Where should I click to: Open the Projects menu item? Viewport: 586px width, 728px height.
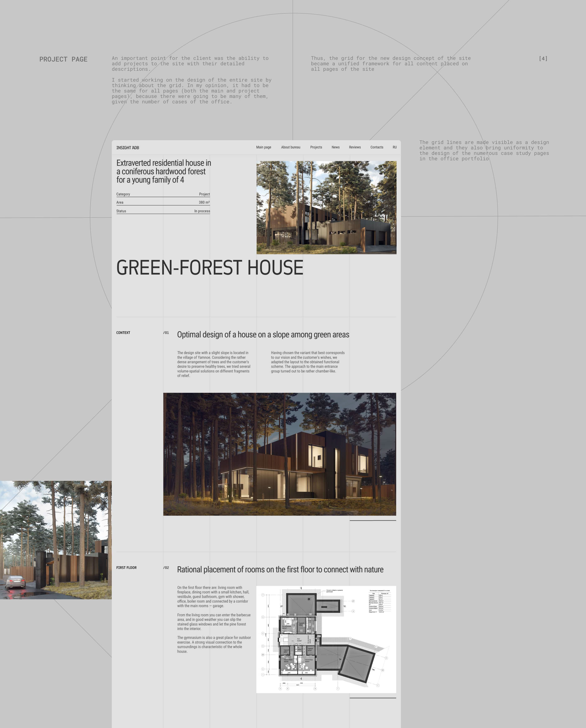coord(316,147)
